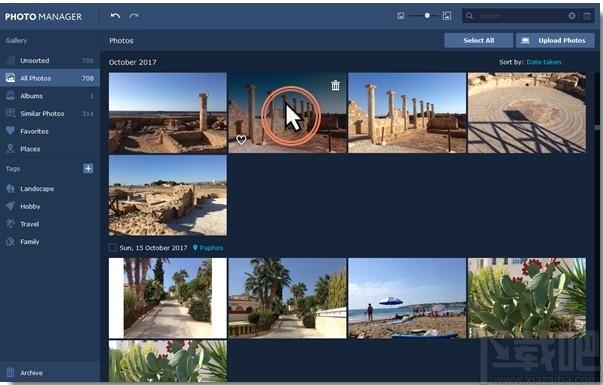Click the icon right of search box

(587, 16)
